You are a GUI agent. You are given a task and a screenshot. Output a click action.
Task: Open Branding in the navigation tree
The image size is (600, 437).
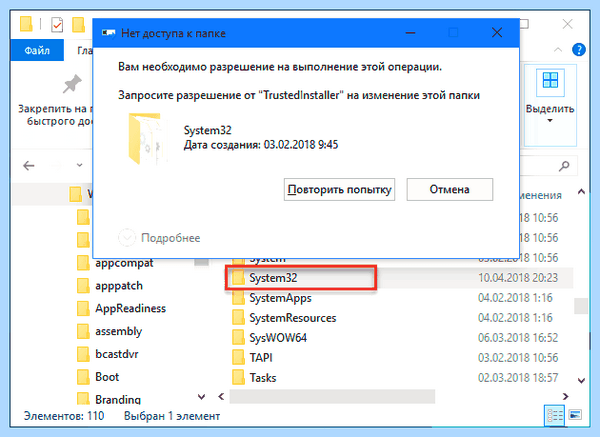118,399
